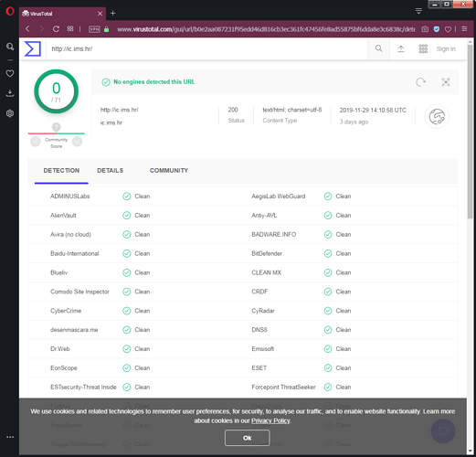The height and width of the screenshot is (457, 476).
Task: Click the Forcepoint ThreatSeeker engine name
Action: coord(283,387)
